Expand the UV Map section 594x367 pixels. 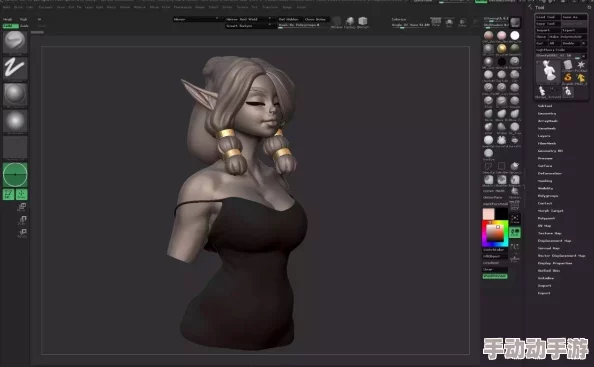pos(544,226)
